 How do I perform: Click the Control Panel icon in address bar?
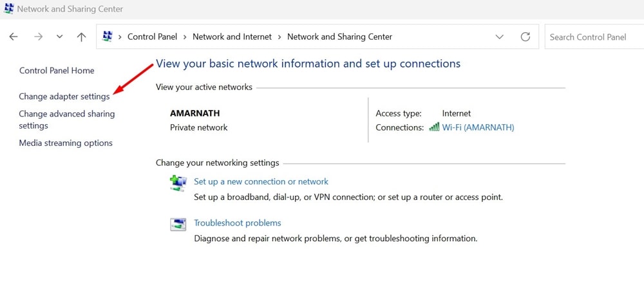coord(108,37)
